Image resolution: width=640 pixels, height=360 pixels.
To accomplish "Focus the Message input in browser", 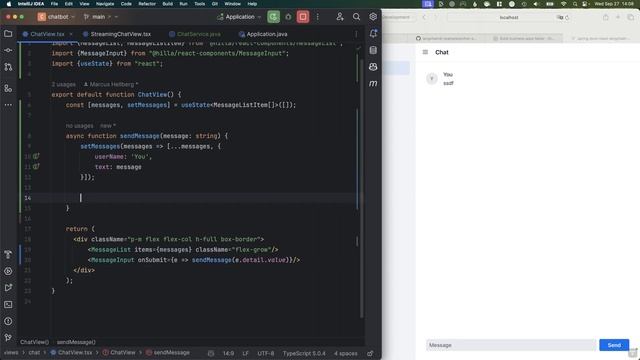I will 511,345.
